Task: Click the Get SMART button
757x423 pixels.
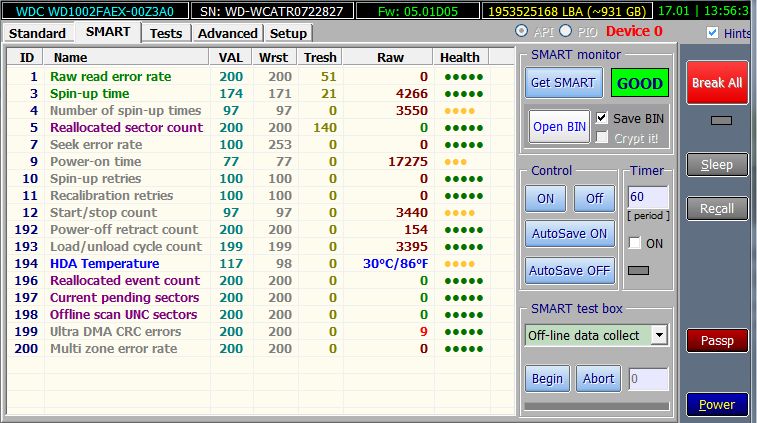Action: click(x=563, y=83)
